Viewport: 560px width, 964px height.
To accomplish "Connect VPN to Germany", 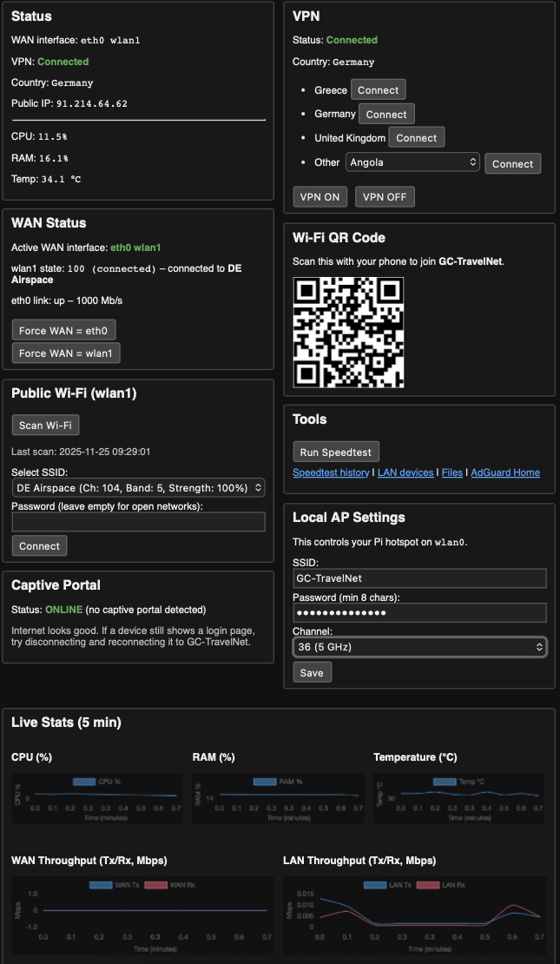I will tap(386, 114).
